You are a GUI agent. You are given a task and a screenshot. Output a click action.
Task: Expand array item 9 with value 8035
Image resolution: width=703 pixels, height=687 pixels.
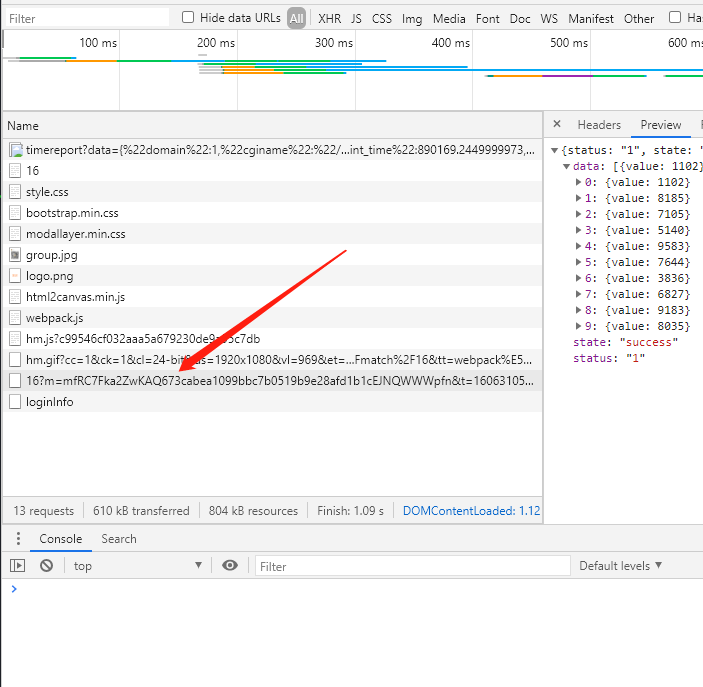pos(578,326)
